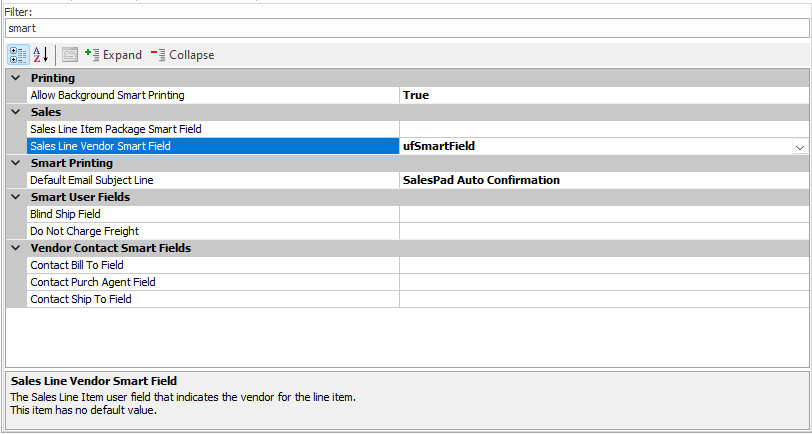Collapse Vendor Contact Smart Fields group
812x434 pixels.
click(15, 248)
